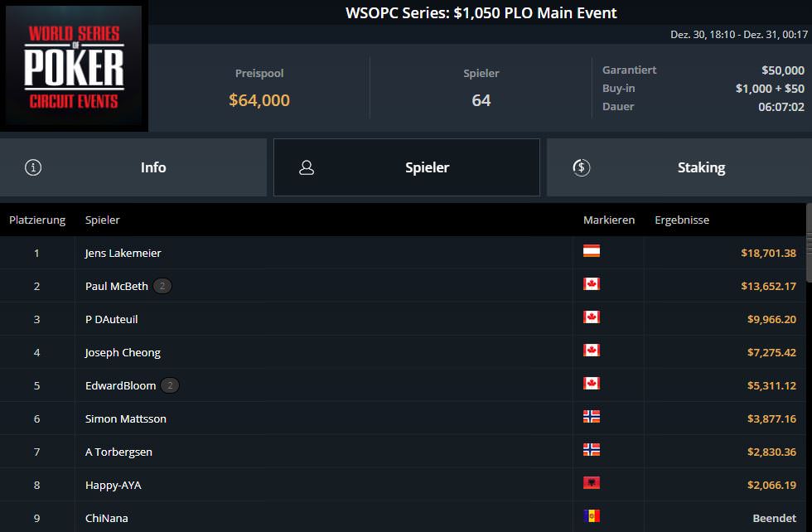The height and width of the screenshot is (532, 812).
Task: Click the info circle icon
Action: (x=33, y=167)
